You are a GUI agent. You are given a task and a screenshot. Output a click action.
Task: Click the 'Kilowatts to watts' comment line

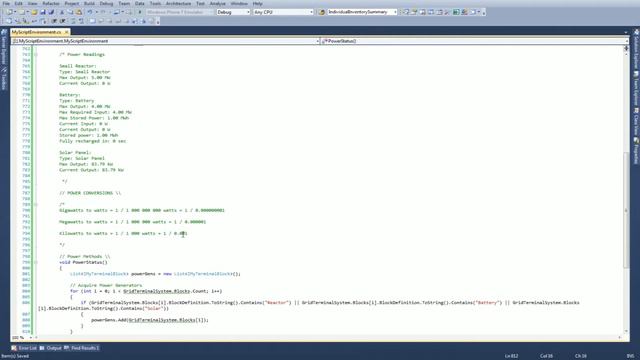point(123,233)
